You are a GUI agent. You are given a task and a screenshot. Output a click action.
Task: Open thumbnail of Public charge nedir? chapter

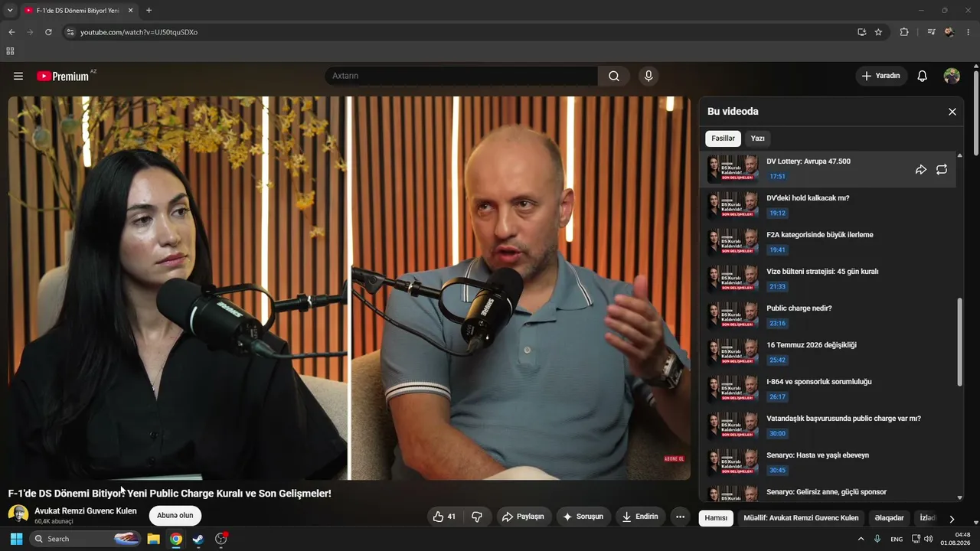coord(733,316)
